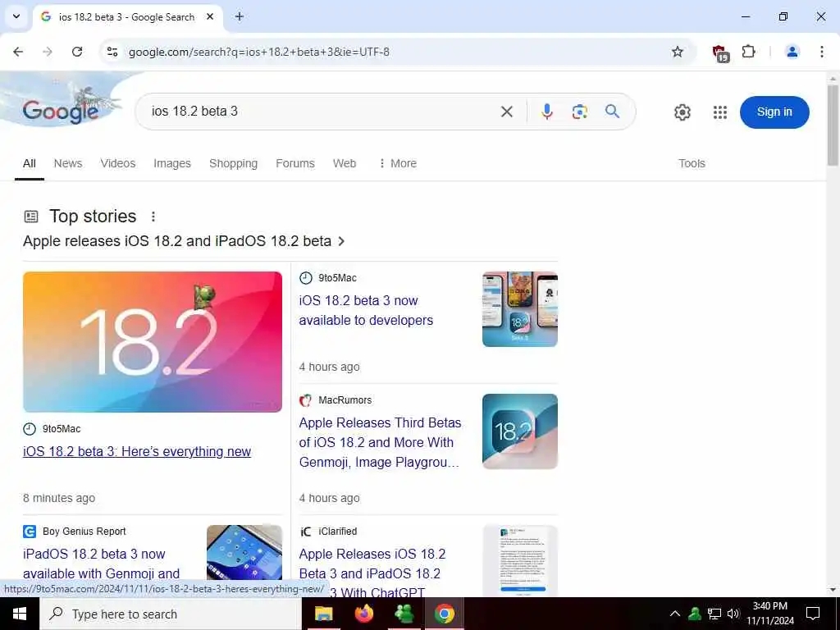840x630 pixels.
Task: Reload the Google search page
Action: coord(77,52)
